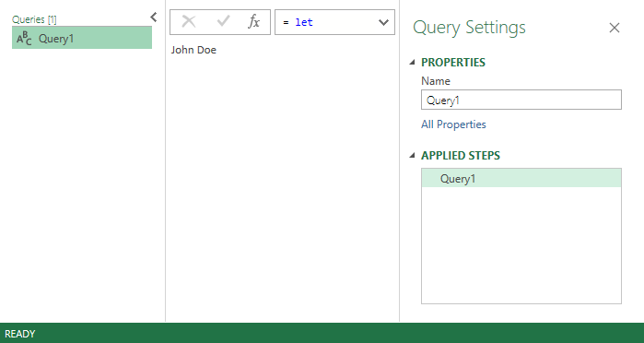The height and width of the screenshot is (343, 644).
Task: Collapse the Queries navigation pane
Action: point(154,18)
